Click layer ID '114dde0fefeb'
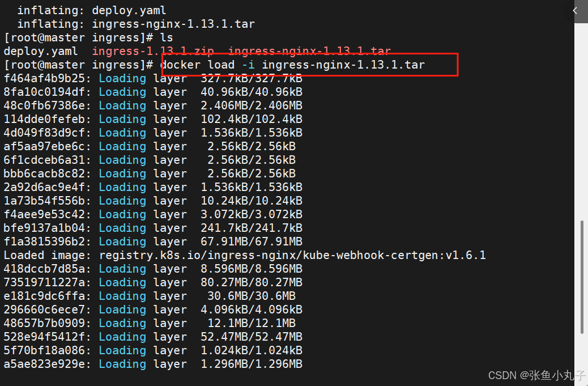 tap(44, 119)
